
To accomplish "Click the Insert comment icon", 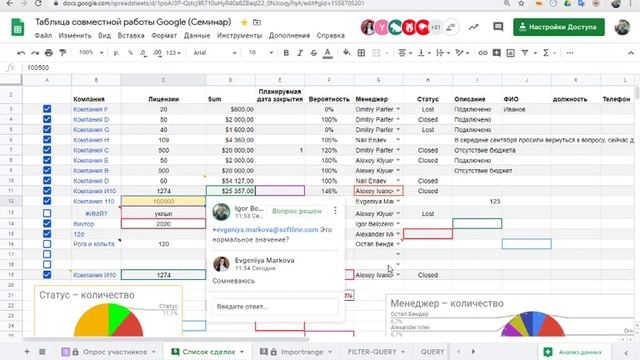I will (x=497, y=53).
